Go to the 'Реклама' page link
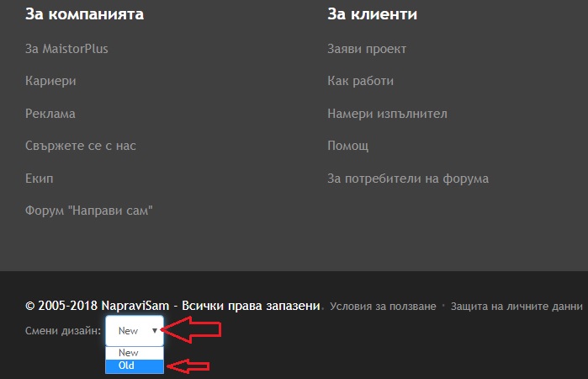This screenshot has width=588, height=379. [50, 114]
